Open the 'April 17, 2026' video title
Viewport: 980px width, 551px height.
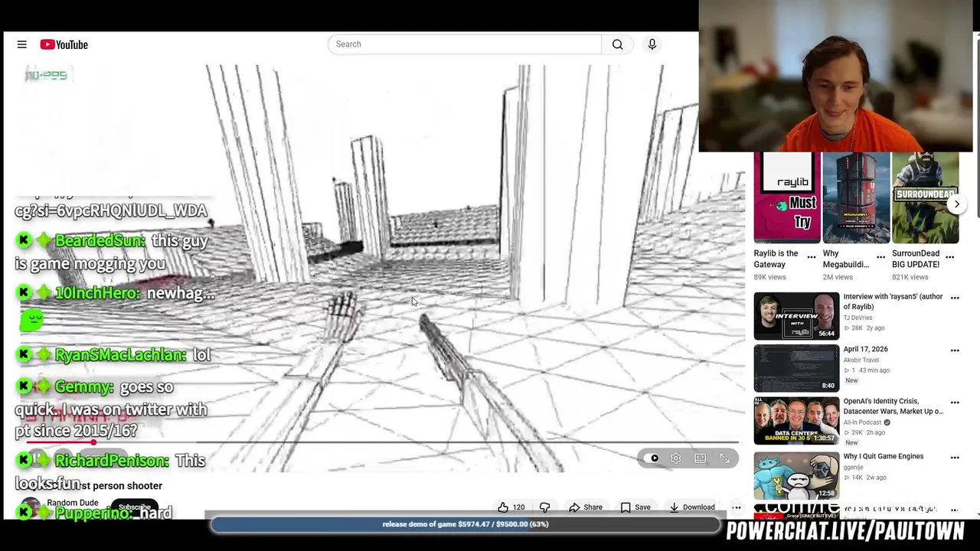click(x=866, y=349)
